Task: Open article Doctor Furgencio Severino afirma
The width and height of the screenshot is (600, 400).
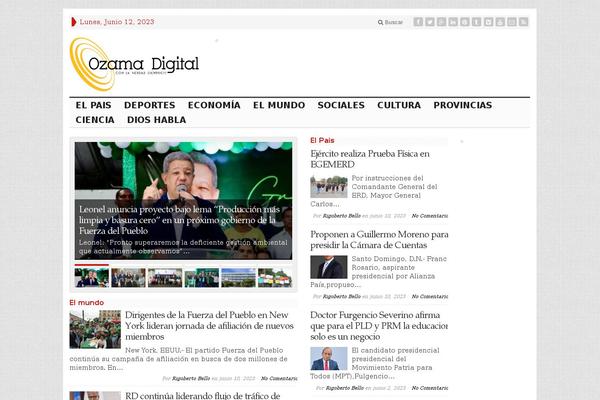Action: pyautogui.click(x=379, y=326)
